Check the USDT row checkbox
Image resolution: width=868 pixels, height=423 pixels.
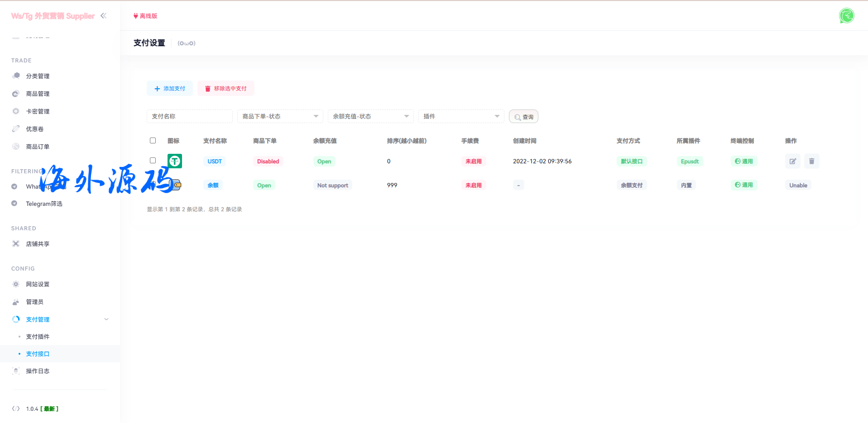(x=153, y=161)
